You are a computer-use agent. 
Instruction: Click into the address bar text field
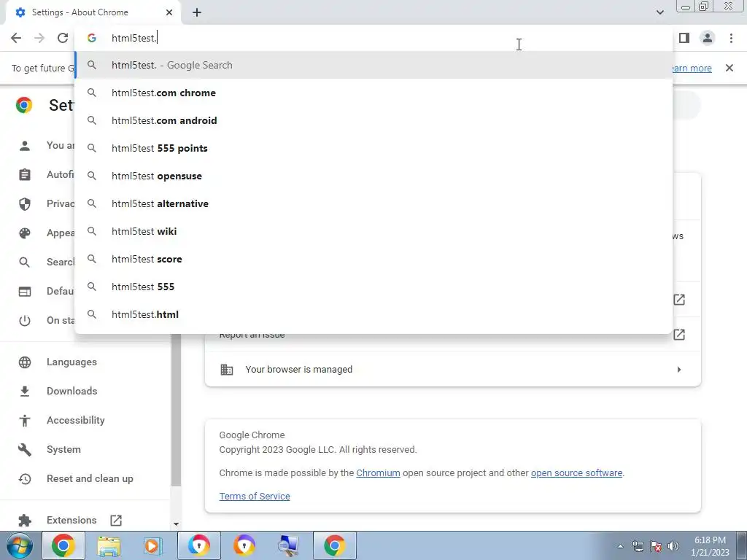[x=373, y=38]
